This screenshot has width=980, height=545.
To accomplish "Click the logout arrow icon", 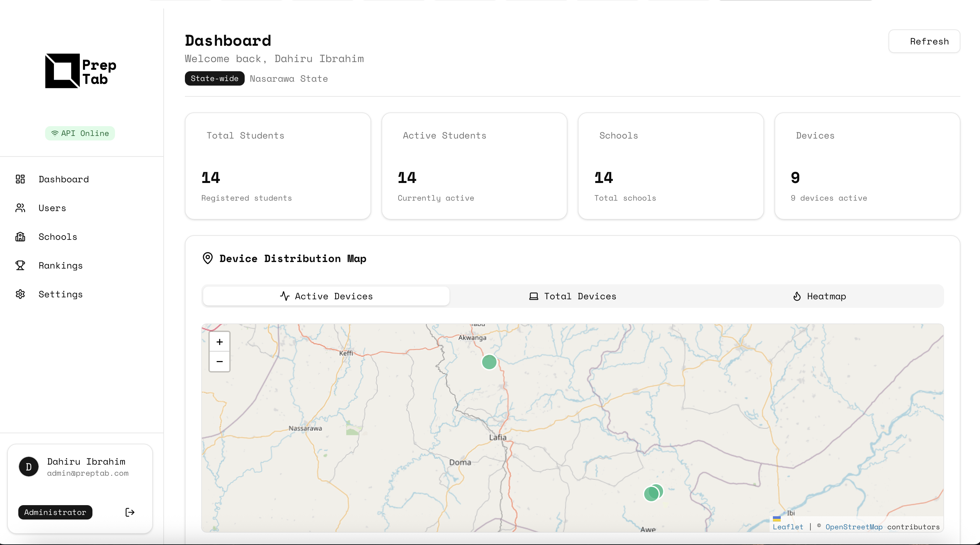I will point(130,512).
